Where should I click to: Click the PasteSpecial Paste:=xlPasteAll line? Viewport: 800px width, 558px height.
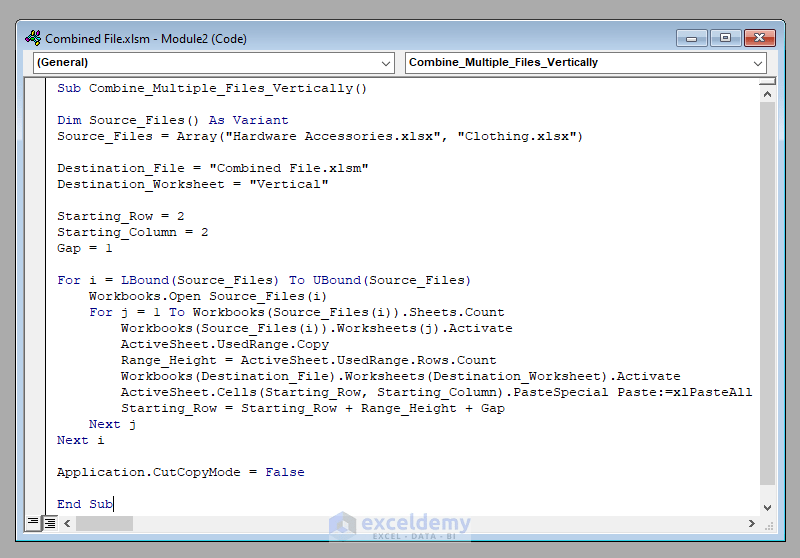pyautogui.click(x=436, y=392)
